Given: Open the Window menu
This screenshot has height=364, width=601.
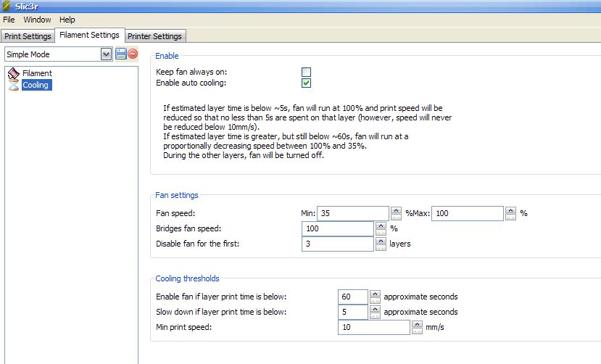Looking at the screenshot, I should click(37, 20).
